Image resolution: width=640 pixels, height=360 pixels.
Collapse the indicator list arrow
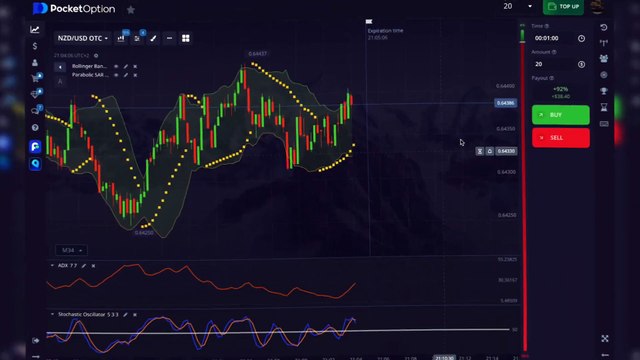pyautogui.click(x=60, y=67)
